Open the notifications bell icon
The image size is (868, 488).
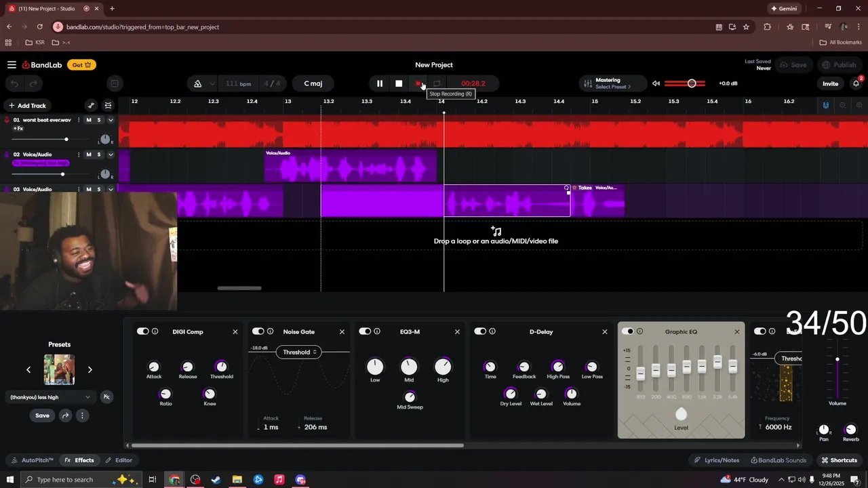click(x=856, y=83)
